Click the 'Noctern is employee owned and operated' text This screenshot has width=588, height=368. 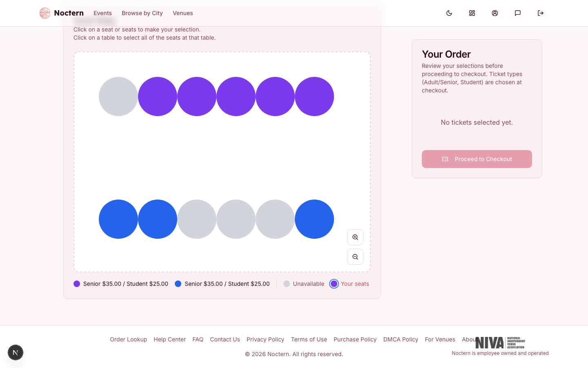(x=500, y=353)
